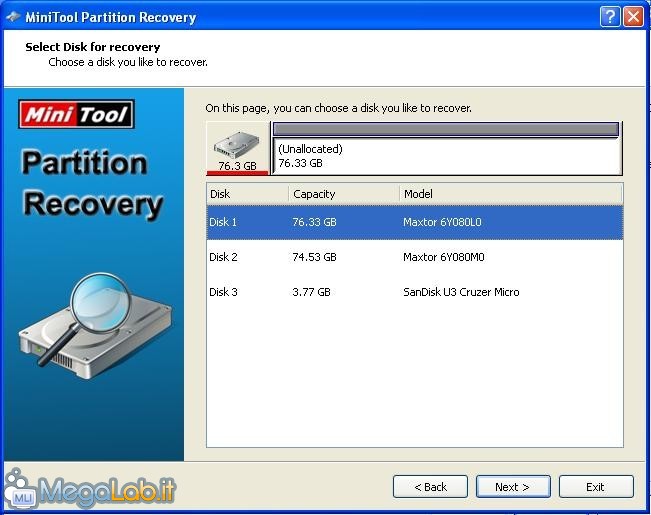Click the 76.33 GB capacity cell
The image size is (651, 515).
314,222
